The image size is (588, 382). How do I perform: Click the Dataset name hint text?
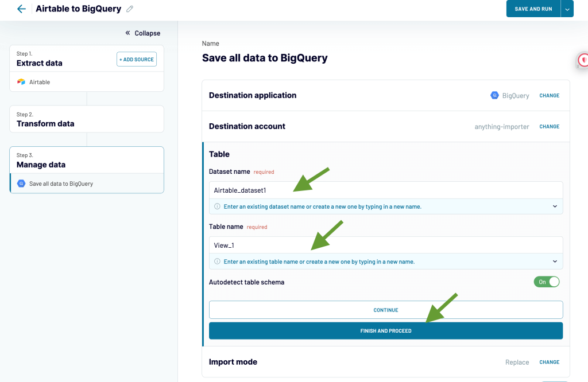pos(323,206)
